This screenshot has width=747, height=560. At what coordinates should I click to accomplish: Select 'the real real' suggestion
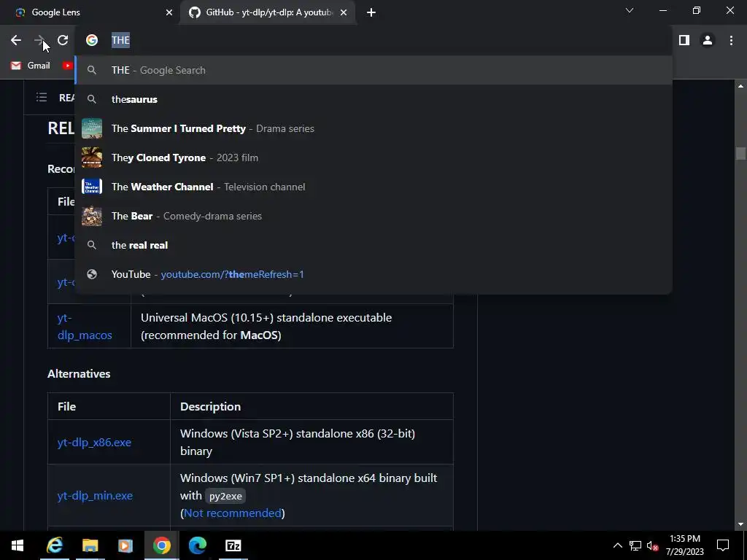point(373,245)
